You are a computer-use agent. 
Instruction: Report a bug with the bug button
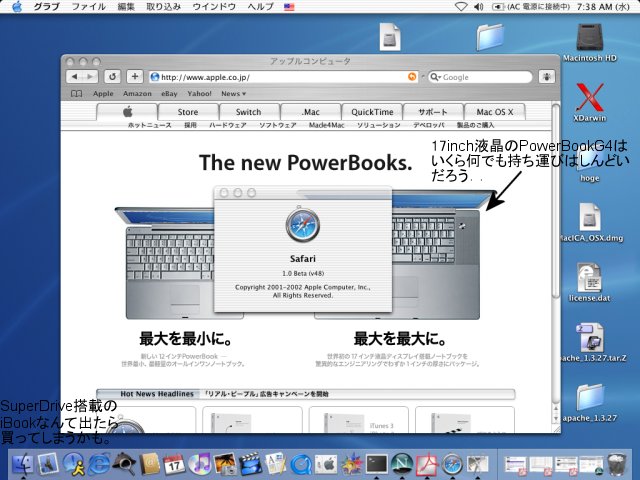pyautogui.click(x=547, y=77)
